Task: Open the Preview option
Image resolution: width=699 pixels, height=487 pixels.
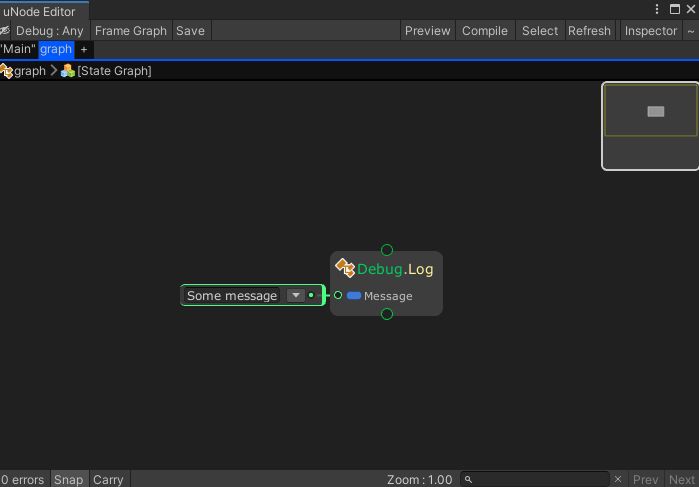Action: pyautogui.click(x=428, y=31)
